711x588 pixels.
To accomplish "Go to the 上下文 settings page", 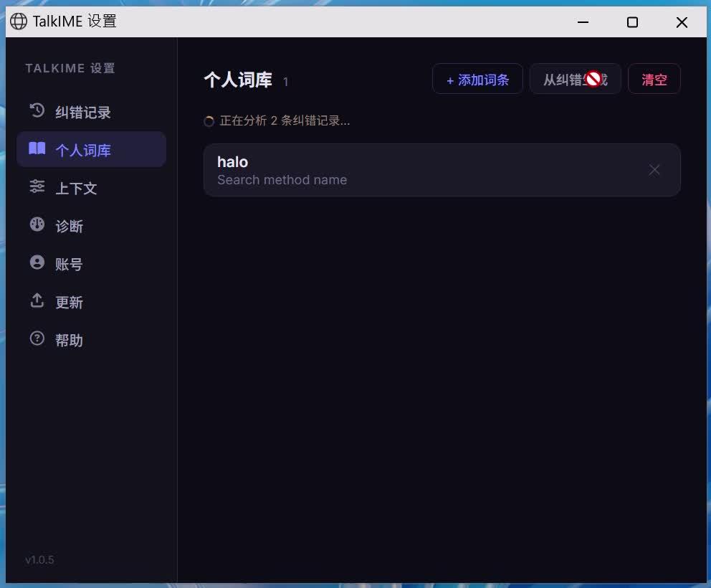I will pos(91,187).
